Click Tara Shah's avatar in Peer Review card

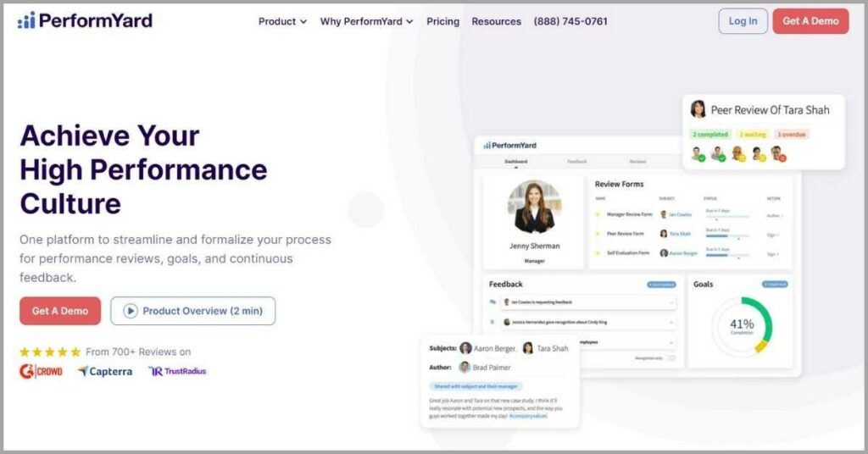point(698,109)
